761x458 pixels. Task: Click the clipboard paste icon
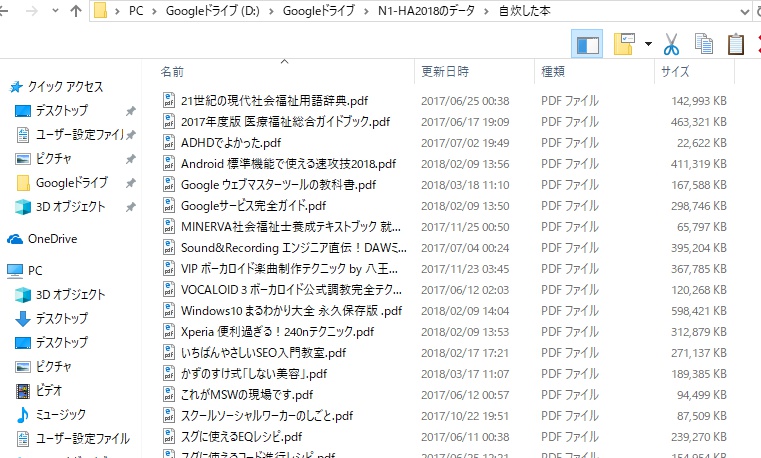736,44
